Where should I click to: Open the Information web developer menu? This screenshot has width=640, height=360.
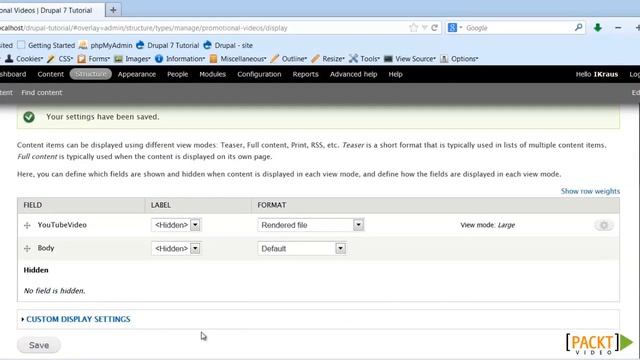pyautogui.click(x=180, y=59)
